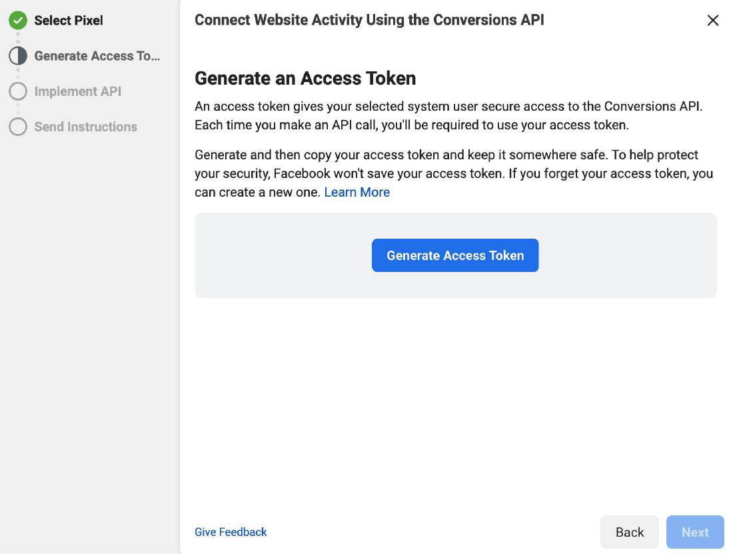
Task: Click the empty circle beside Send Instructions
Action: tap(18, 127)
